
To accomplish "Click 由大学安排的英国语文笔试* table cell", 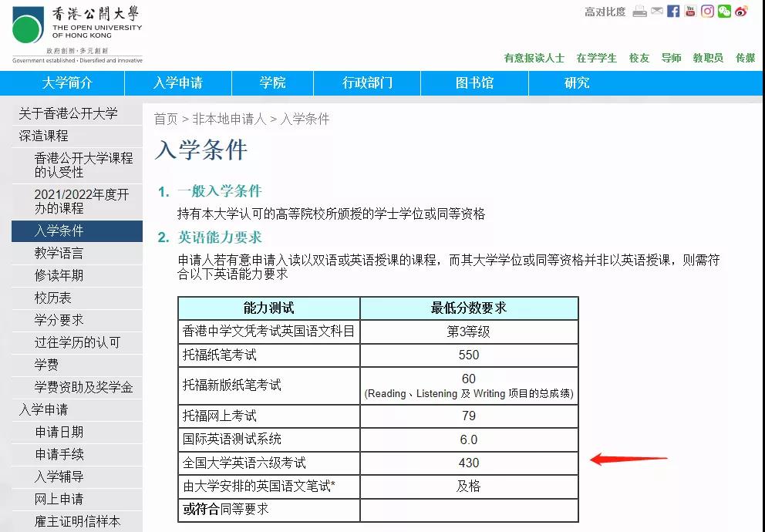I will [x=269, y=487].
